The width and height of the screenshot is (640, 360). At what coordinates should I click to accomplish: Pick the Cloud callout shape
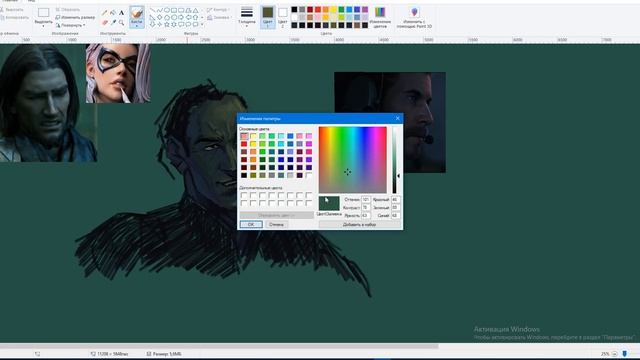(x=196, y=24)
